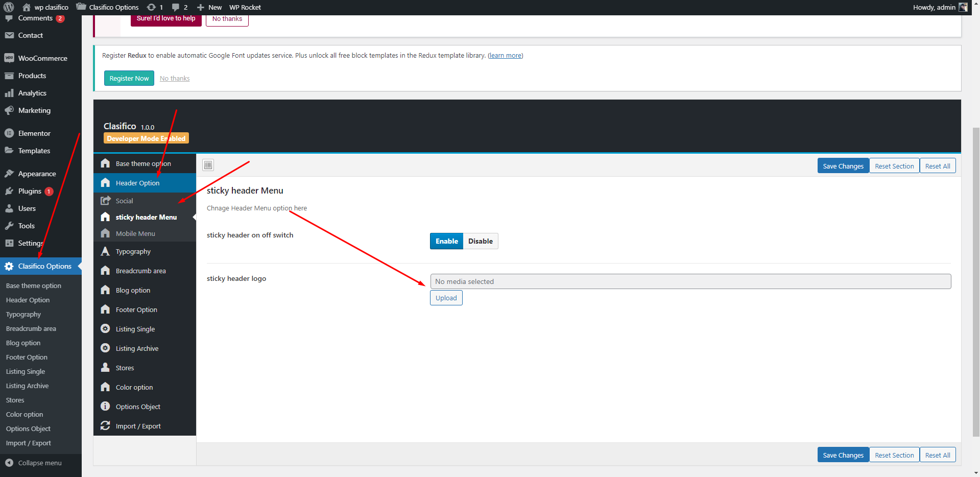
Task: Open the Listing Single gear icon
Action: (x=105, y=329)
